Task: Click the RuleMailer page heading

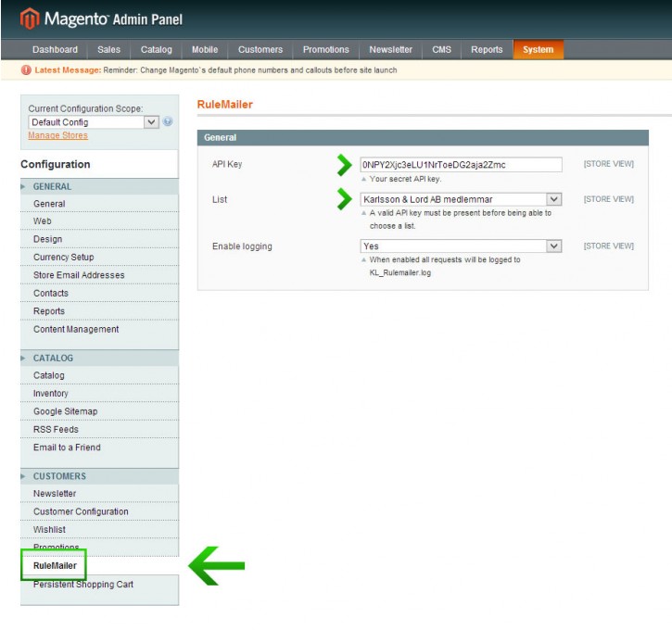Action: (224, 104)
